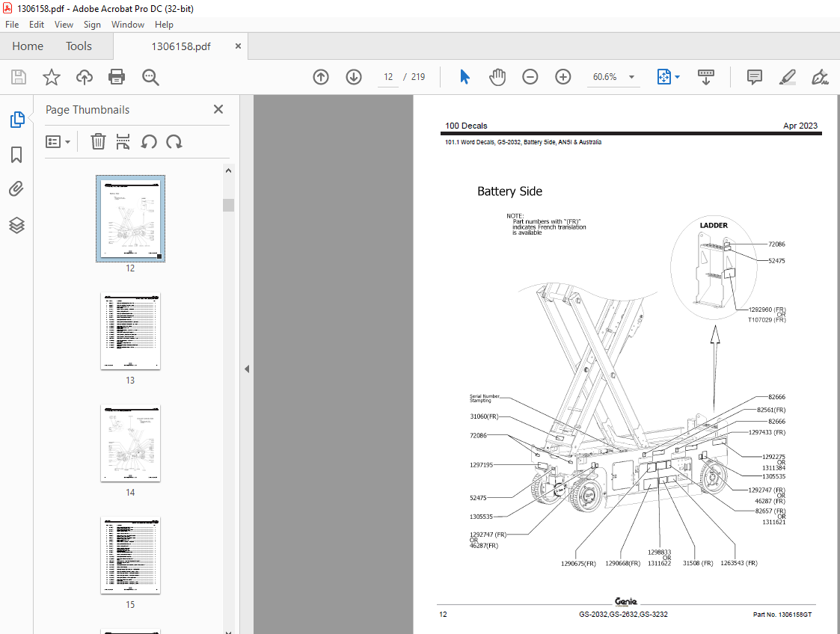Click the upload to cloud icon
The height and width of the screenshot is (634, 840).
click(84, 77)
